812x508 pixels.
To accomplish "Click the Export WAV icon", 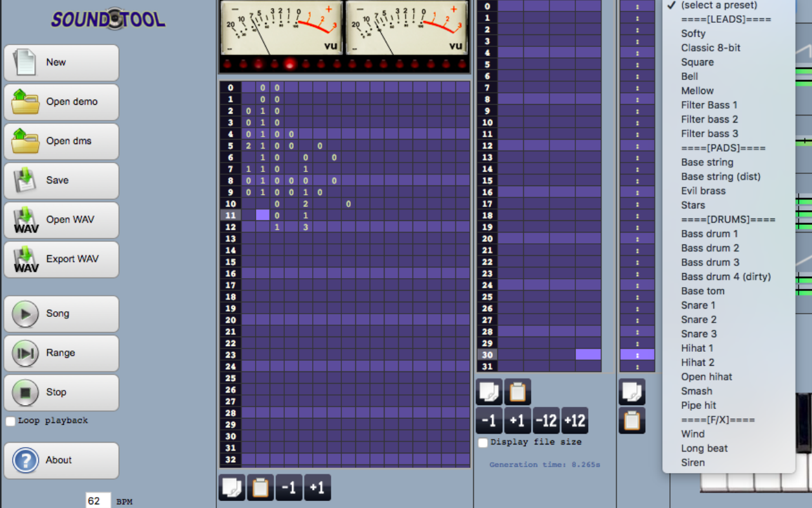I will (26, 259).
